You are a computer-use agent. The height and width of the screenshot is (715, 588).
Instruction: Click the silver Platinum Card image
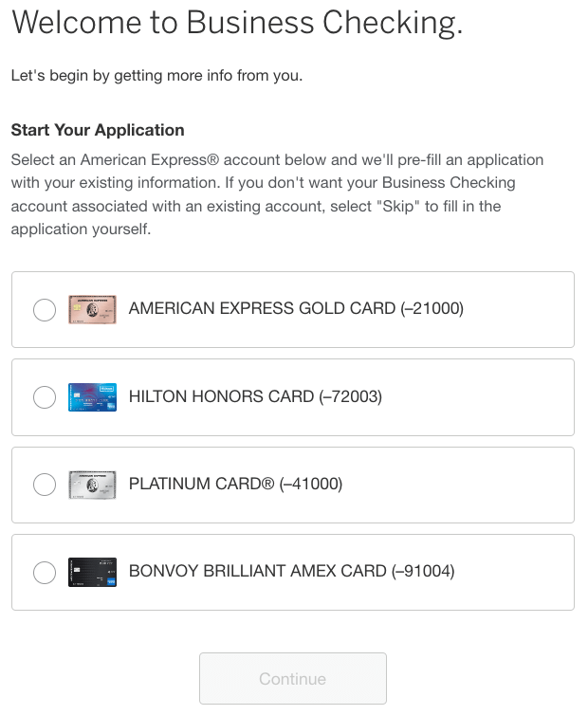[92, 485]
